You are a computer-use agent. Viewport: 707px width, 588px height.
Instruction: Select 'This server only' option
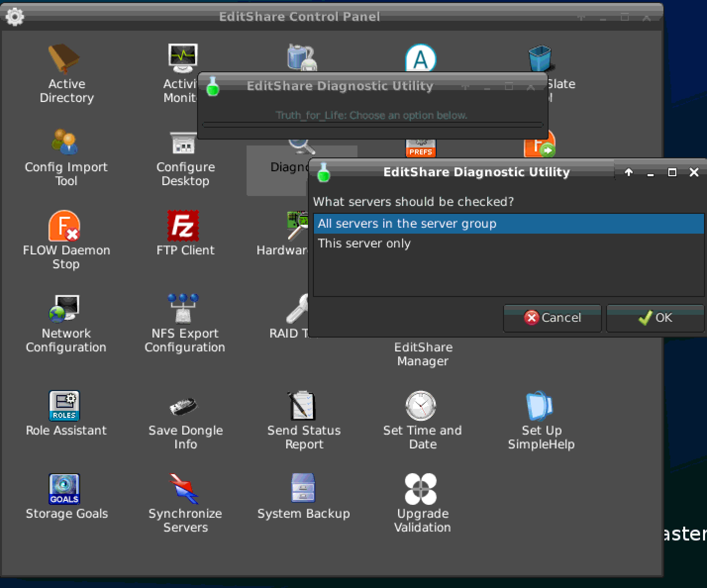508,244
